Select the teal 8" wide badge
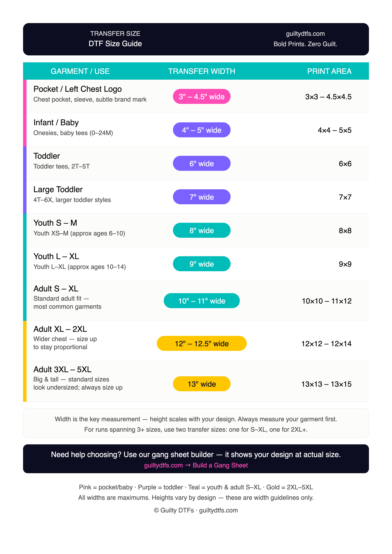Screen dimensions: 392x554 point(202,230)
